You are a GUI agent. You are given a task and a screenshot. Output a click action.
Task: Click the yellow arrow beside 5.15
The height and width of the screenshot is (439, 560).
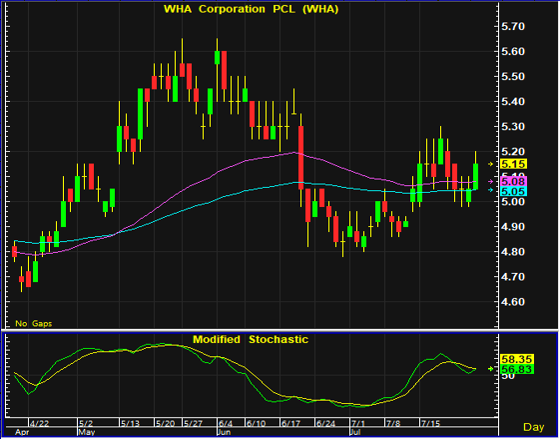490,164
